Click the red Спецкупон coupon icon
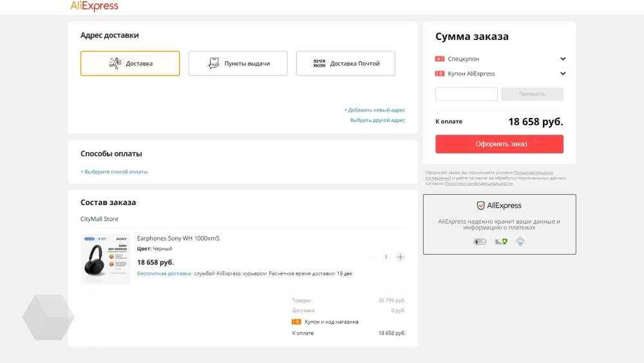This screenshot has width=644, height=363. click(x=440, y=59)
